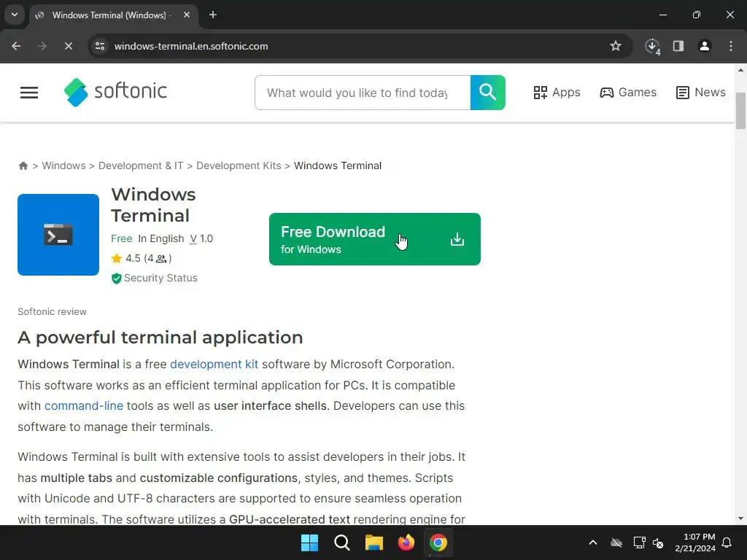Go to Development & IT breadcrumb
Viewport: 747px width, 560px height.
click(x=141, y=166)
